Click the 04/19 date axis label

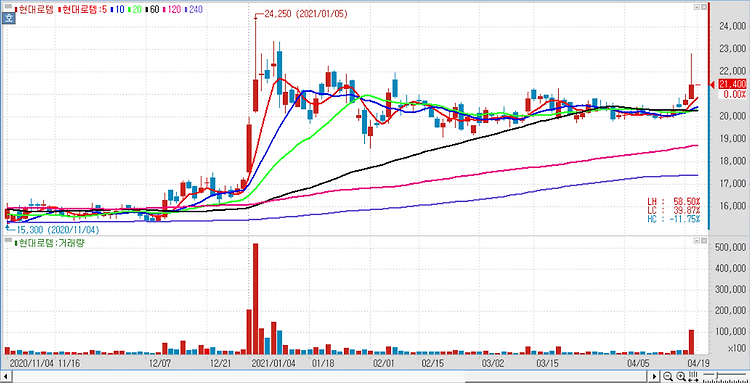pyautogui.click(x=699, y=363)
